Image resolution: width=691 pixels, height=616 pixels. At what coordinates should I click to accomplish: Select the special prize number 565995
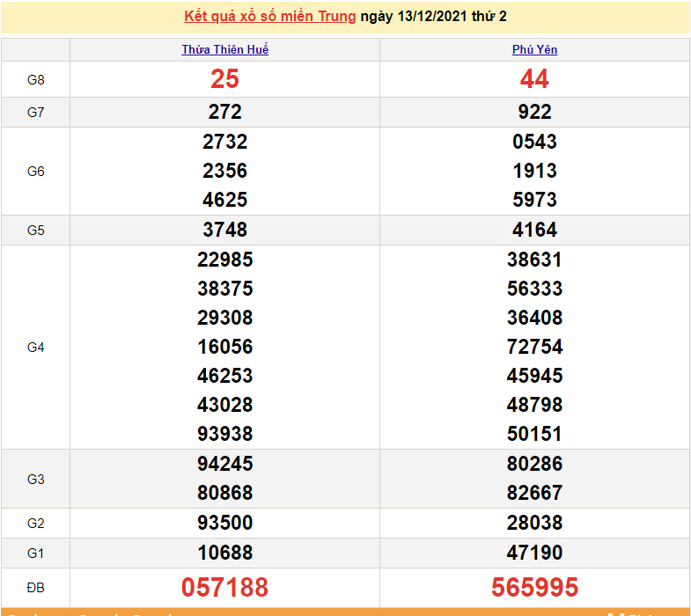pos(534,587)
